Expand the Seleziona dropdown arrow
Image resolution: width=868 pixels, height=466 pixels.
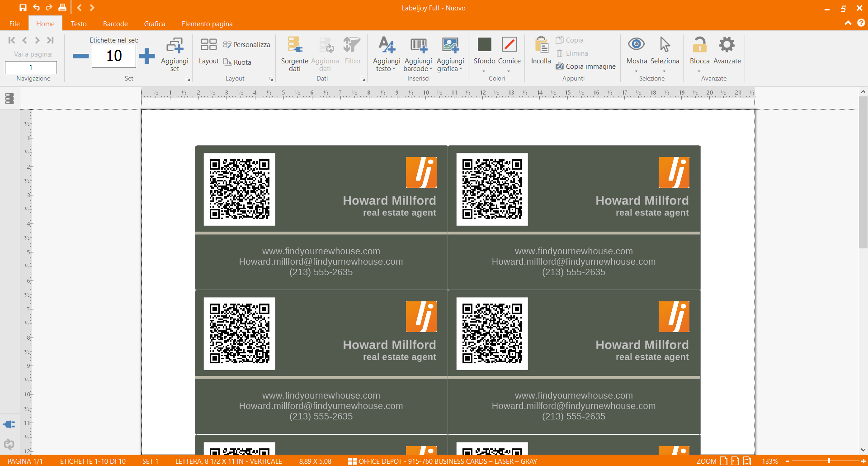664,71
